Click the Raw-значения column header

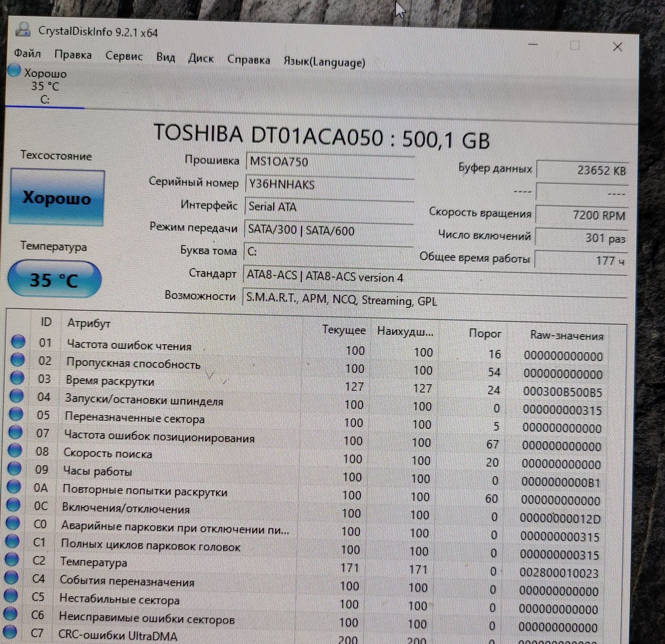pyautogui.click(x=567, y=335)
